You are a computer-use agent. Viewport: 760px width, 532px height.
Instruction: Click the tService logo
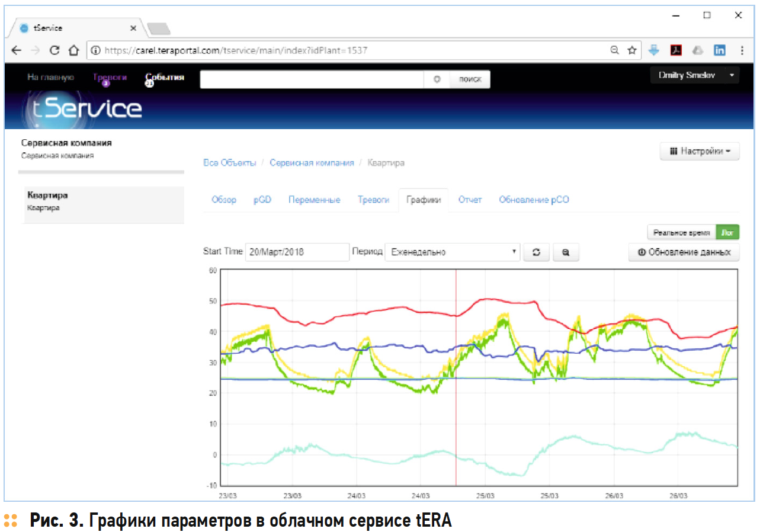tap(85, 109)
